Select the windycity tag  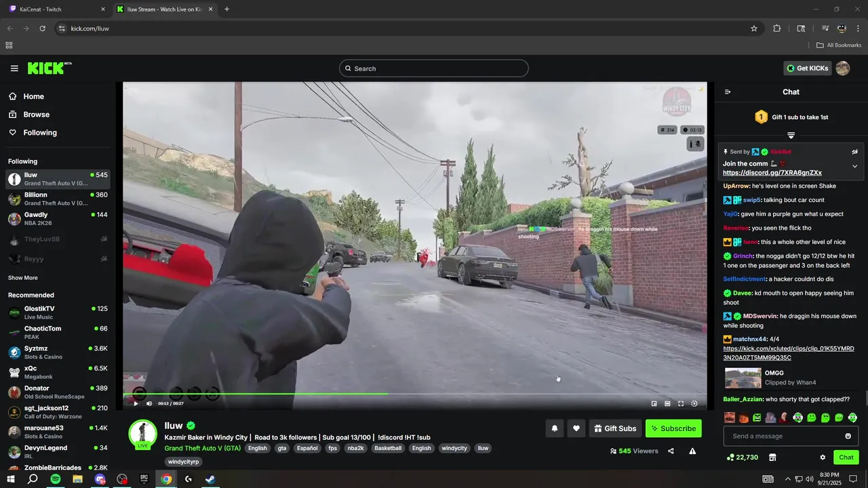(x=454, y=448)
